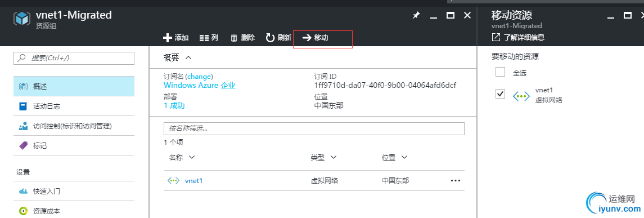Viewport: 644px width, 218px height.
Task: Open 活动日志 in the left menu
Action: [74, 106]
